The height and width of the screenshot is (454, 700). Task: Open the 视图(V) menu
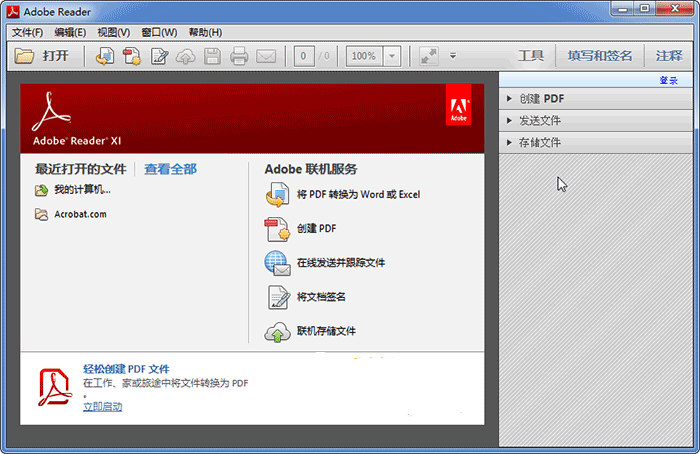[x=113, y=33]
